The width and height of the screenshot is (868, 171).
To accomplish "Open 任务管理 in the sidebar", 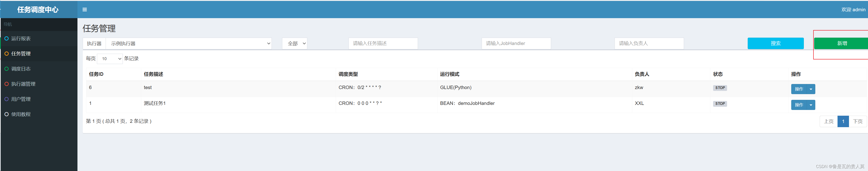I will 39,54.
